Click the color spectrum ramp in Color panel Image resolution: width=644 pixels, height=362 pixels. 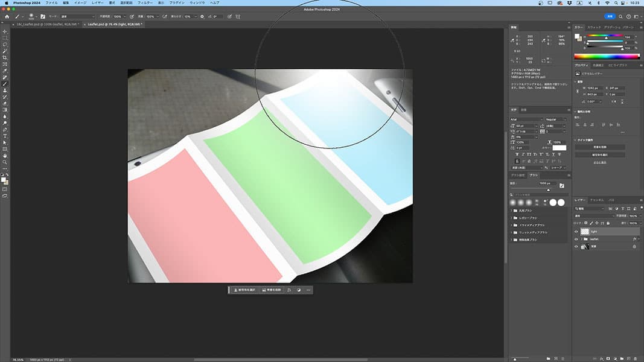click(606, 56)
